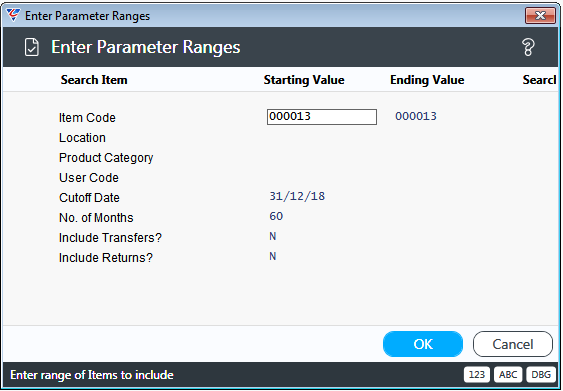The height and width of the screenshot is (391, 563).
Task: Click the Ending Value column header
Action: click(427, 80)
